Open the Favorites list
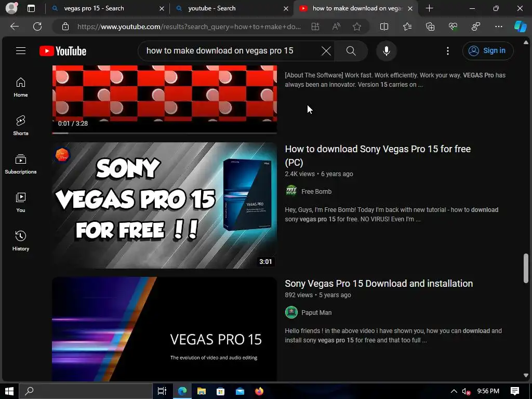Image resolution: width=532 pixels, height=399 pixels. (x=407, y=26)
